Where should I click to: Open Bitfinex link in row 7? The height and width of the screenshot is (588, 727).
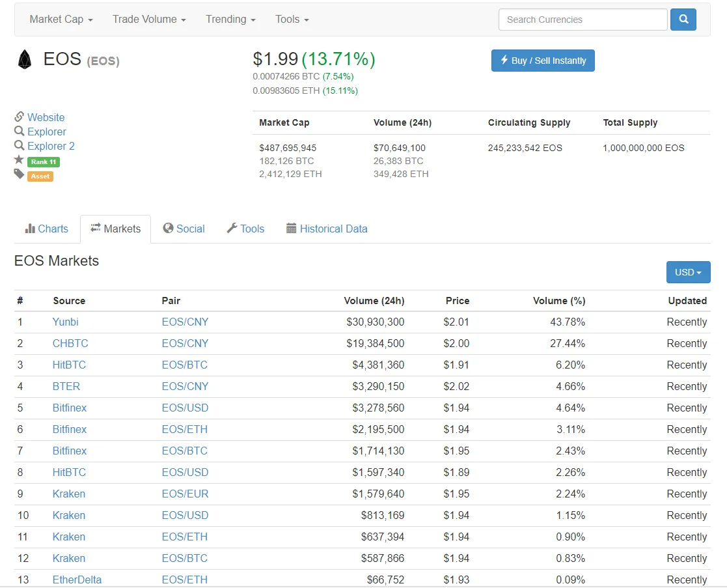pos(70,451)
